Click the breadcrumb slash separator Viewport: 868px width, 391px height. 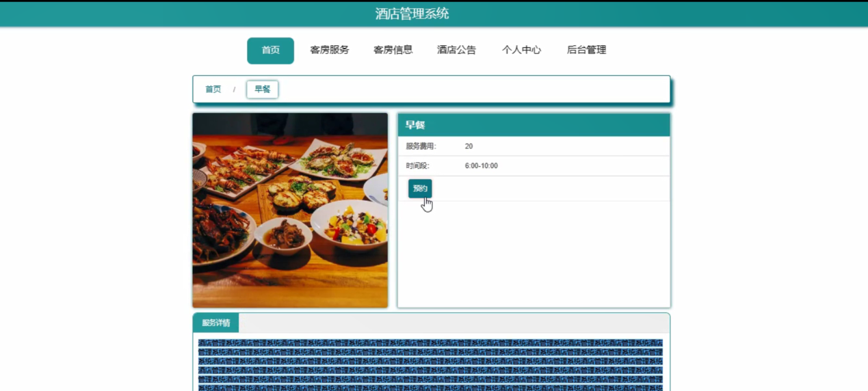tap(234, 90)
